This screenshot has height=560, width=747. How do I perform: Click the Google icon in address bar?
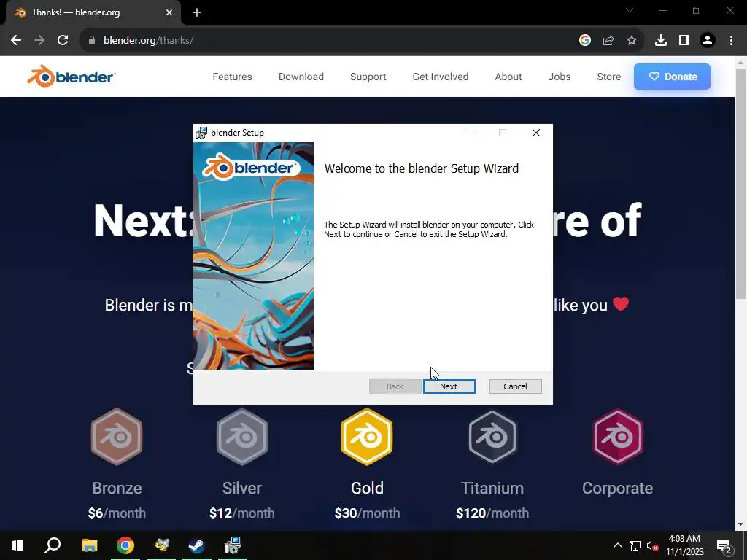584,41
